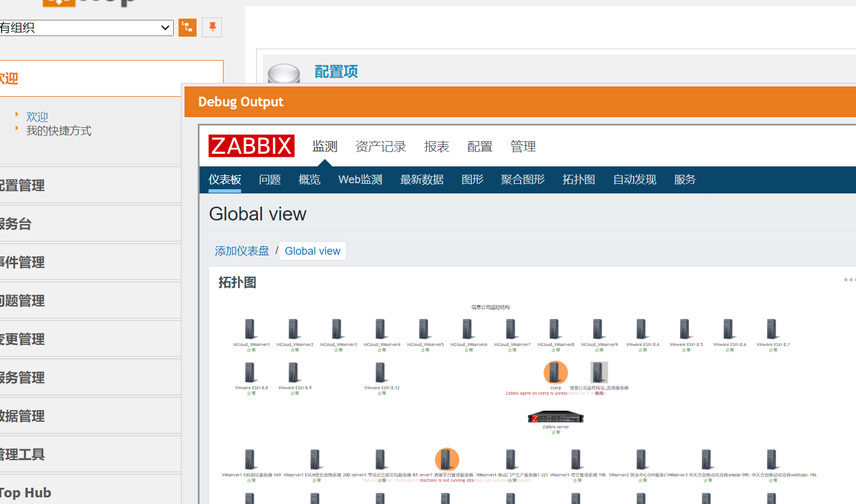Open the 报表 menu in Zabbix

(437, 146)
